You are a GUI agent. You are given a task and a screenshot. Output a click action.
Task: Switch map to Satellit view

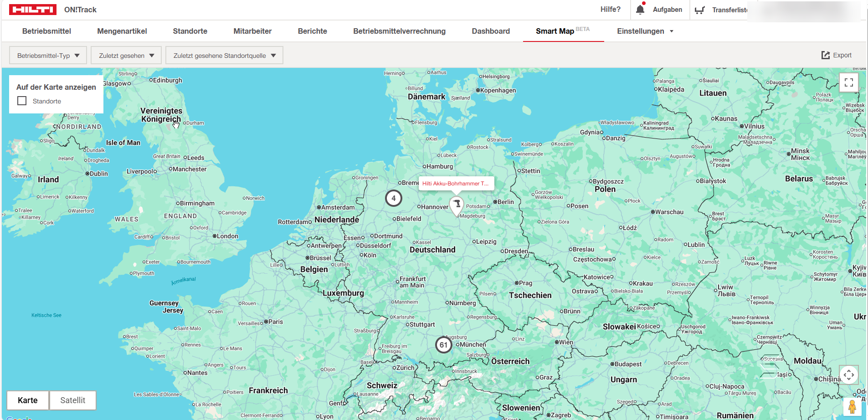click(x=73, y=400)
